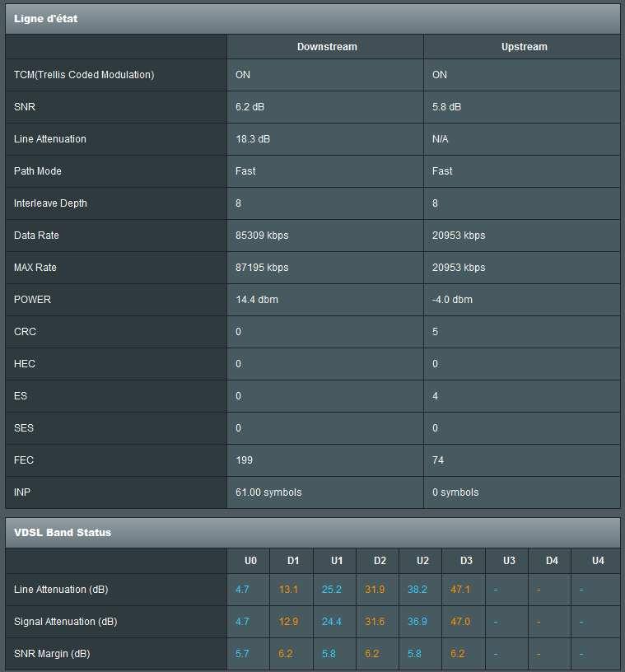Select the Signal Attenuation (dB) row label
Screen dimensions: 625x672
66,622
